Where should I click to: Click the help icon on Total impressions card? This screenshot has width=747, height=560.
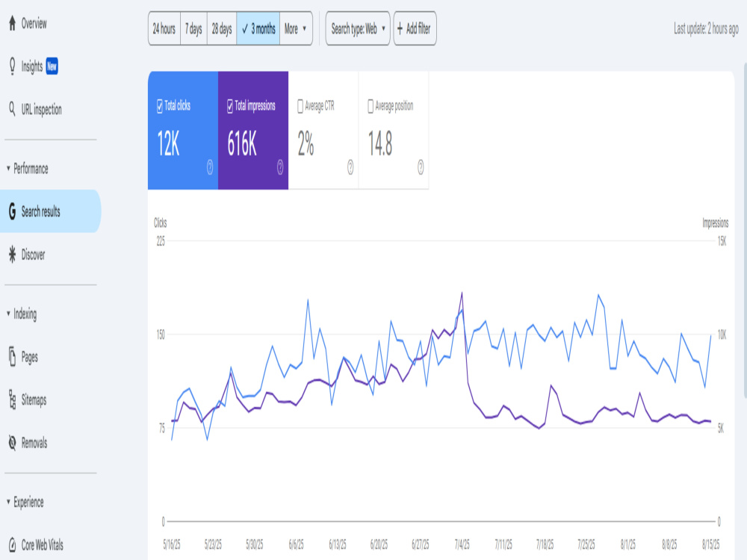click(280, 167)
